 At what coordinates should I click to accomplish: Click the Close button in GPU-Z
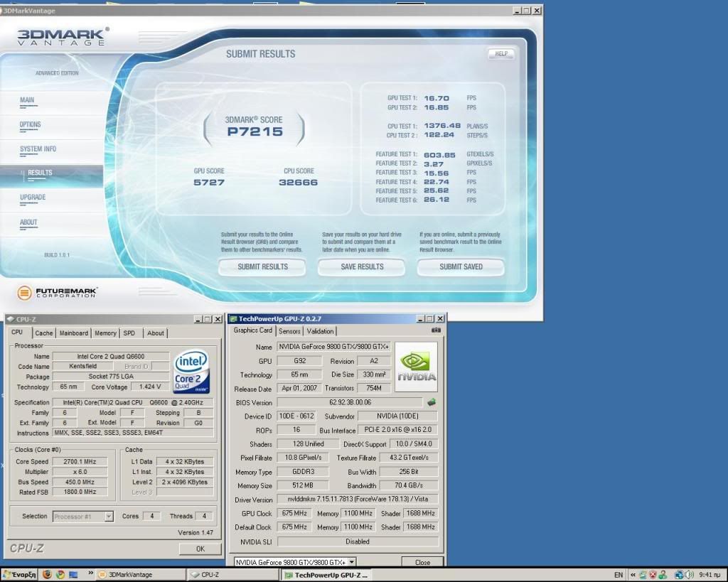pyautogui.click(x=422, y=562)
